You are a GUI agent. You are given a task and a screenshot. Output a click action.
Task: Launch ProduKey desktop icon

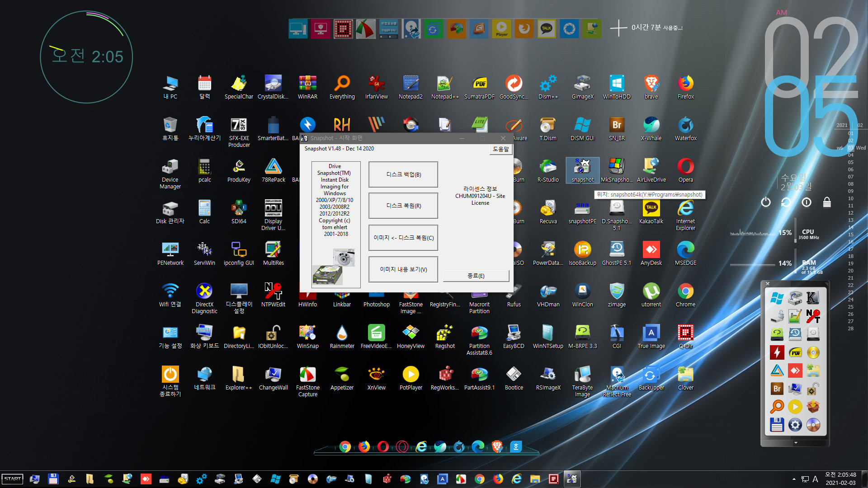(239, 170)
